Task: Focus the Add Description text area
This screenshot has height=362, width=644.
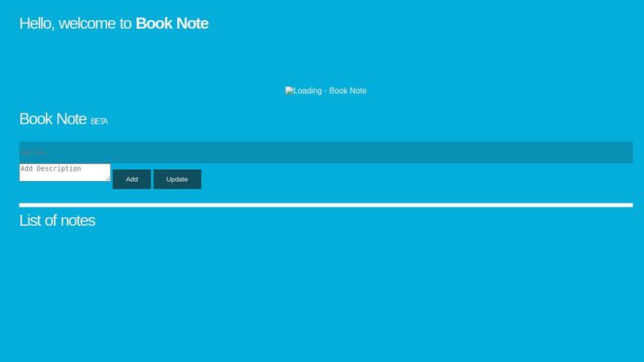Action: coord(65,172)
